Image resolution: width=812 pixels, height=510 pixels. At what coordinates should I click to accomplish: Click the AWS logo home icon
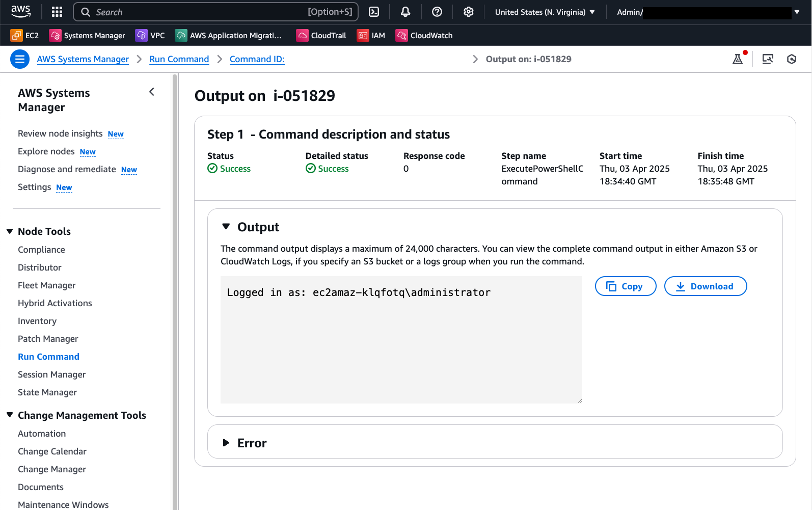click(x=21, y=11)
